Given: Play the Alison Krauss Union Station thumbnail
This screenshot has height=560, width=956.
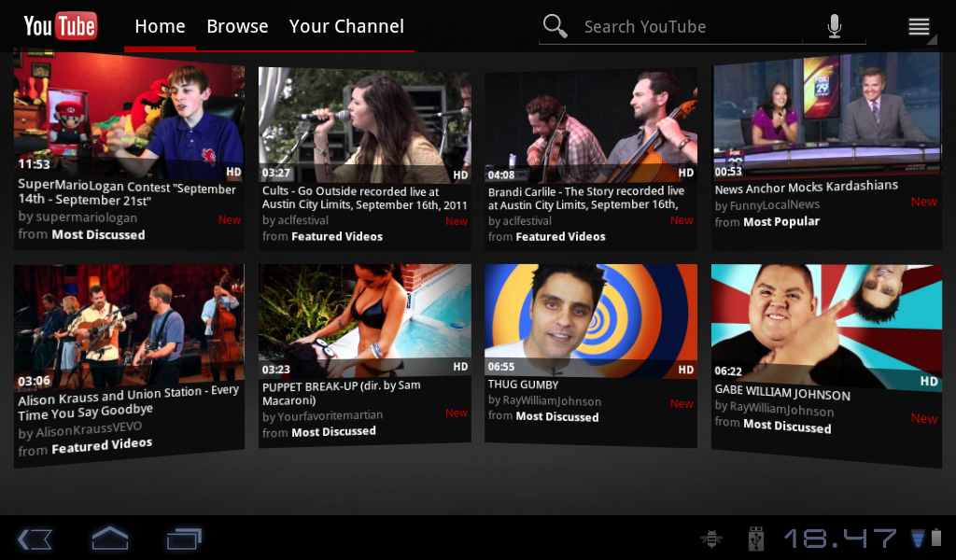Looking at the screenshot, I should [x=129, y=327].
